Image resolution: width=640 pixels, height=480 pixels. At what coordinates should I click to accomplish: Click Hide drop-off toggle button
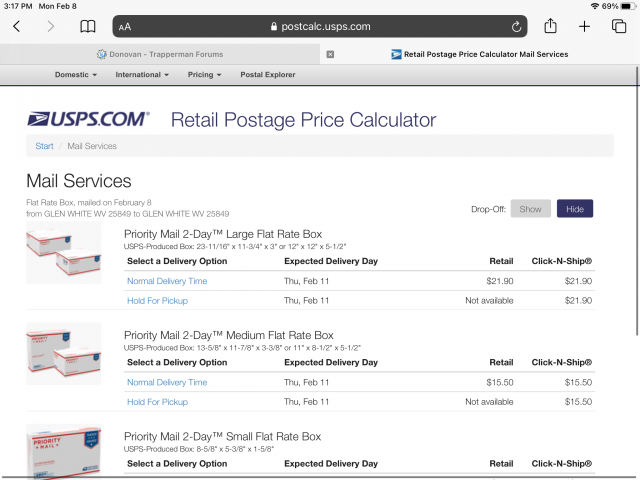574,209
